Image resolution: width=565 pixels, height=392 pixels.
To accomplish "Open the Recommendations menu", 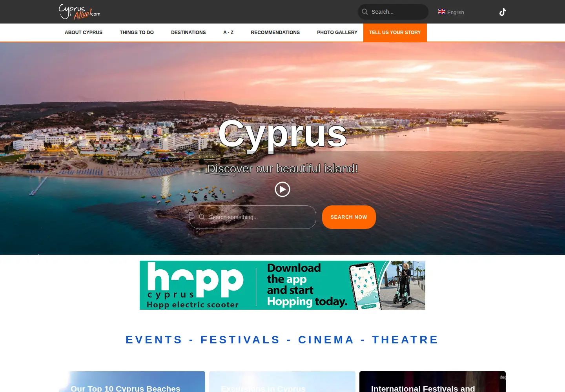I will pyautogui.click(x=275, y=33).
